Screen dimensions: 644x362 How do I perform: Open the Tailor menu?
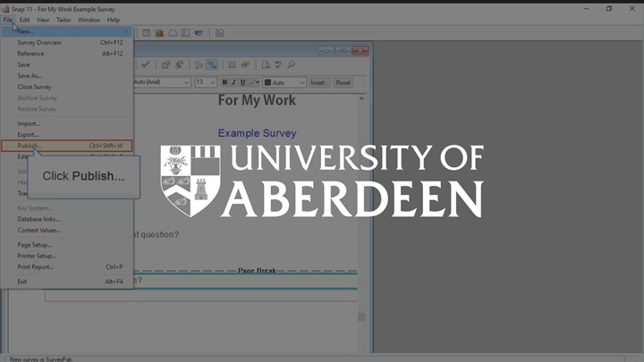click(x=64, y=20)
